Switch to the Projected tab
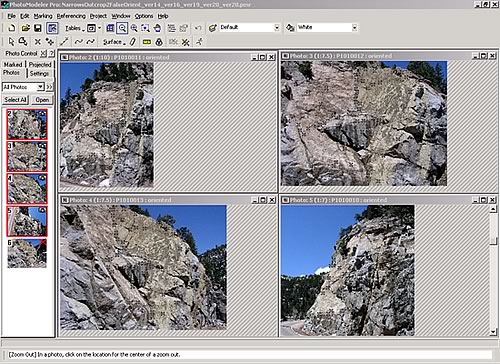The width and height of the screenshot is (500, 364). coord(40,64)
